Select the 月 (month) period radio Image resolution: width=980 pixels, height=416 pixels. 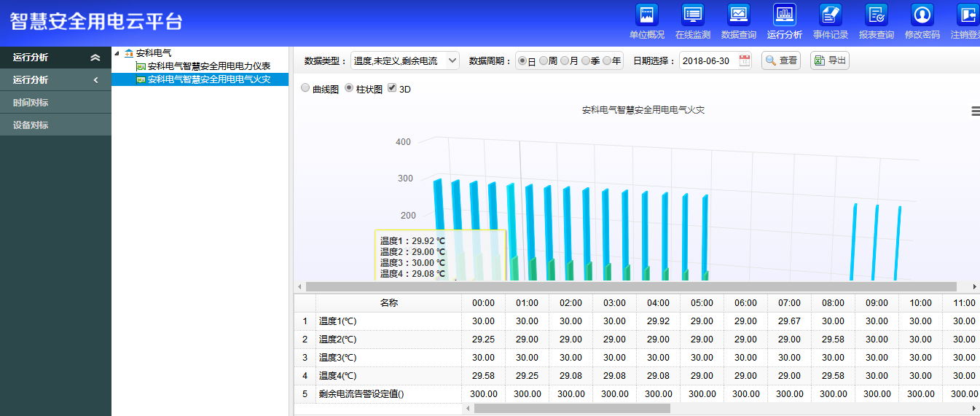coord(565,61)
